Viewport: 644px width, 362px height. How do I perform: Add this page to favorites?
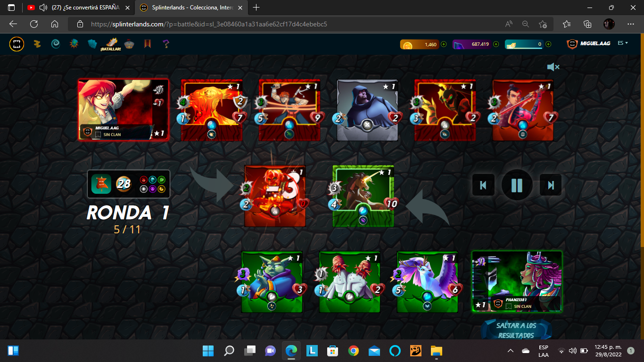pyautogui.click(x=543, y=24)
